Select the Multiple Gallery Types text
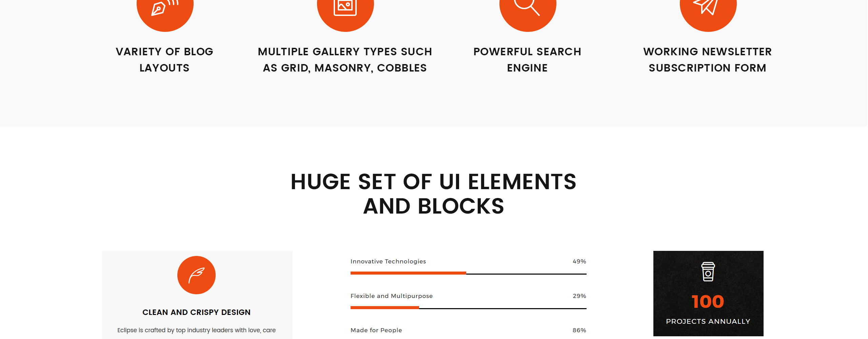This screenshot has height=339, width=868. click(345, 60)
